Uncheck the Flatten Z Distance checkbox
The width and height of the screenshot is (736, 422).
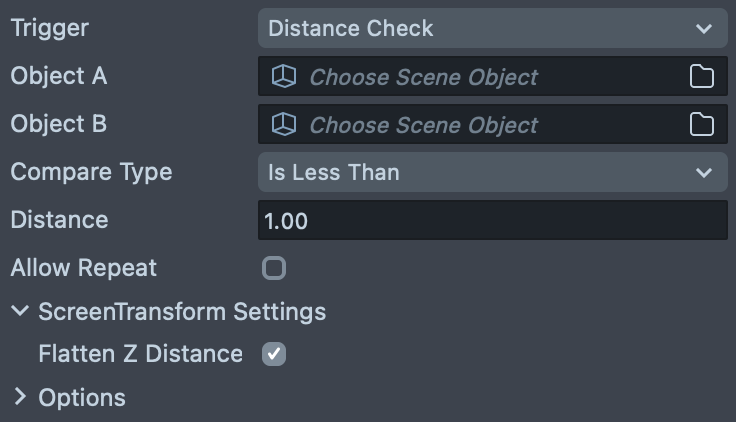click(x=274, y=354)
